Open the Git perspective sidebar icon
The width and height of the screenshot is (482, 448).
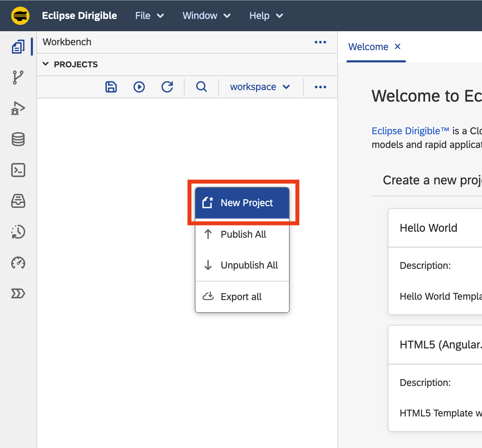coord(18,77)
